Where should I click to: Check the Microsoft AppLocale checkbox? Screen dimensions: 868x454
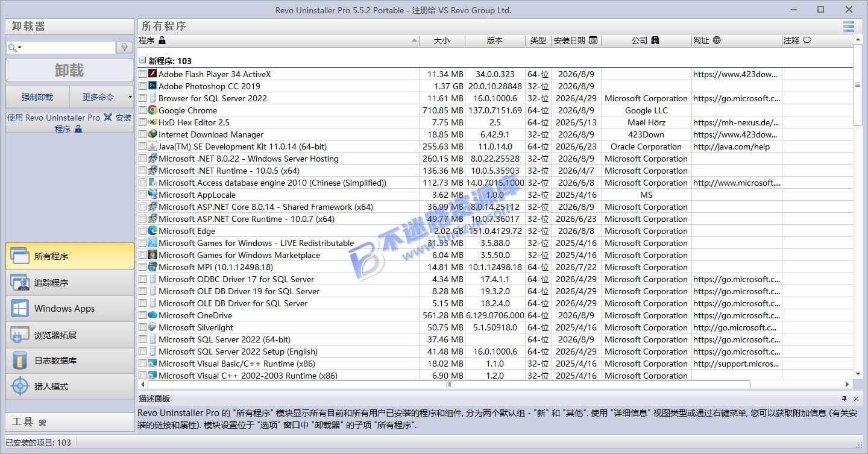pyautogui.click(x=142, y=195)
